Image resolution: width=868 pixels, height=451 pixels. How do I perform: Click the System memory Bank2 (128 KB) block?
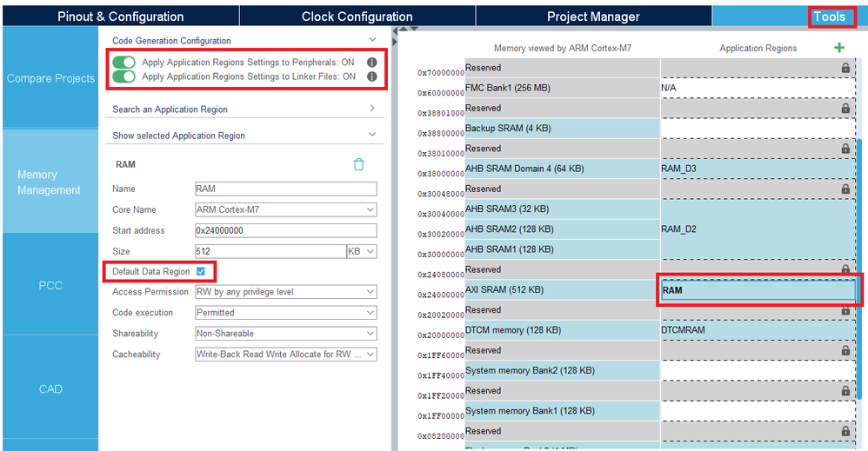562,371
